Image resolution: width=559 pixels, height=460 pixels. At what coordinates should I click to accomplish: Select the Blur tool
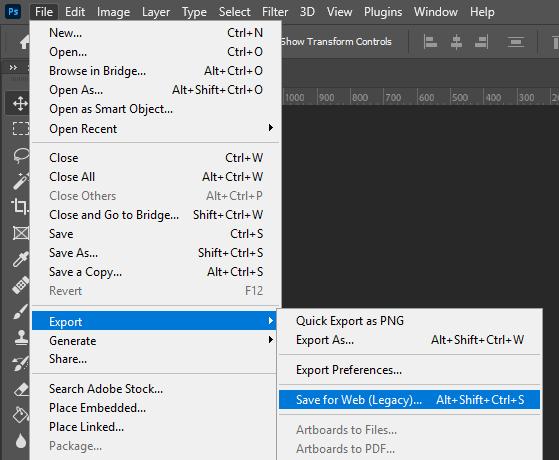[21, 441]
